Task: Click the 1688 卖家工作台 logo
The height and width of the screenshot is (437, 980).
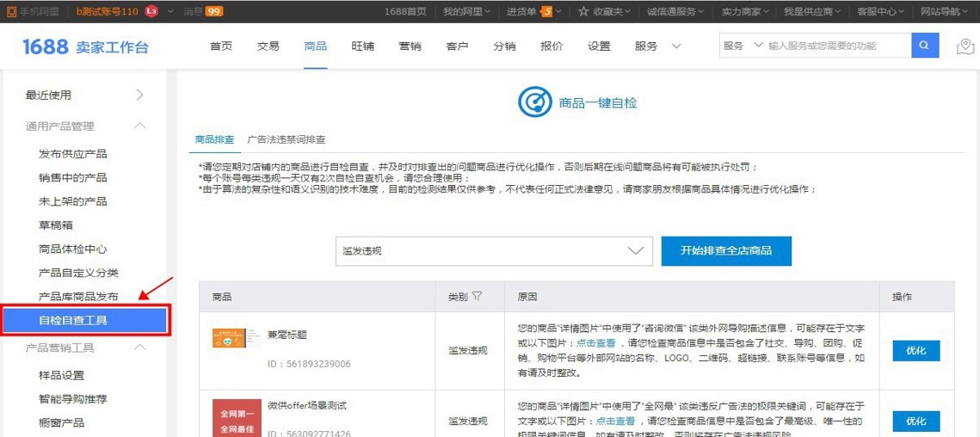Action: click(86, 46)
